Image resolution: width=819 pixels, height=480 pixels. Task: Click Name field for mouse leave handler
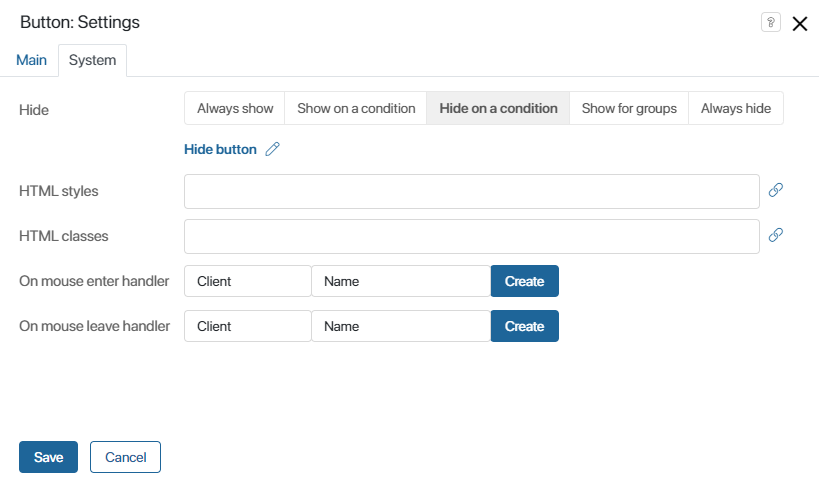click(400, 326)
